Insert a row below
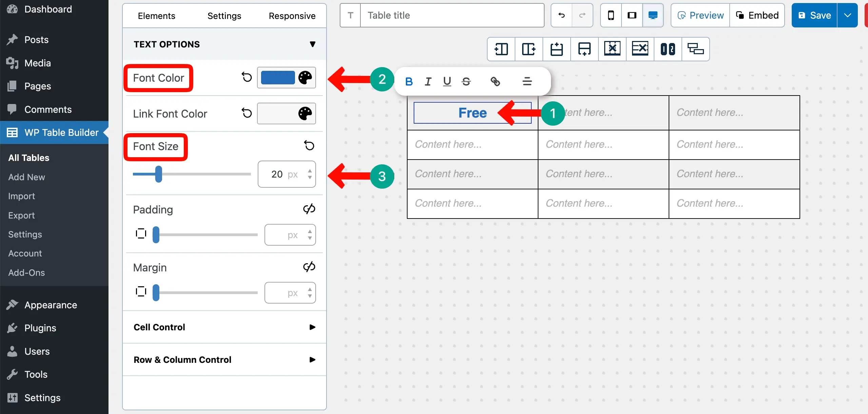This screenshot has height=414, width=868. click(x=584, y=49)
